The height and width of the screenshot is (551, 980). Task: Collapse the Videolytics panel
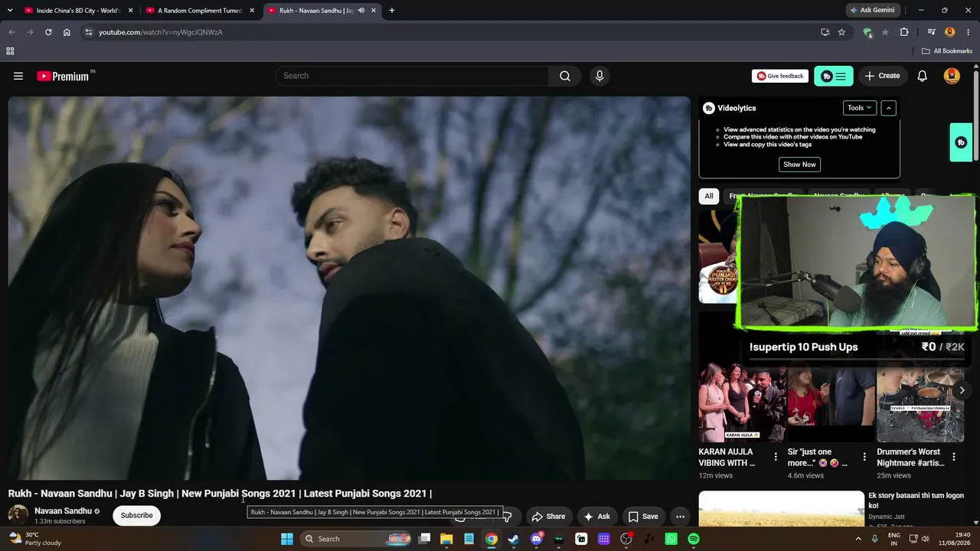coord(888,108)
